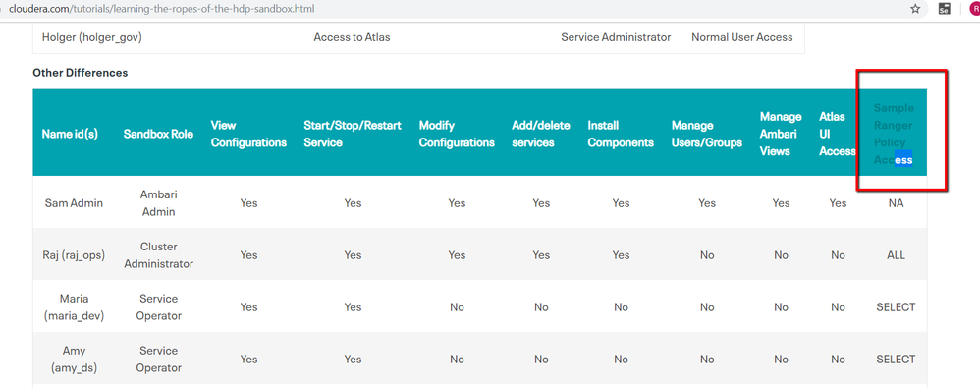The width and height of the screenshot is (980, 388).
Task: Select 'SELECT' in Amy's row
Action: coord(896,359)
